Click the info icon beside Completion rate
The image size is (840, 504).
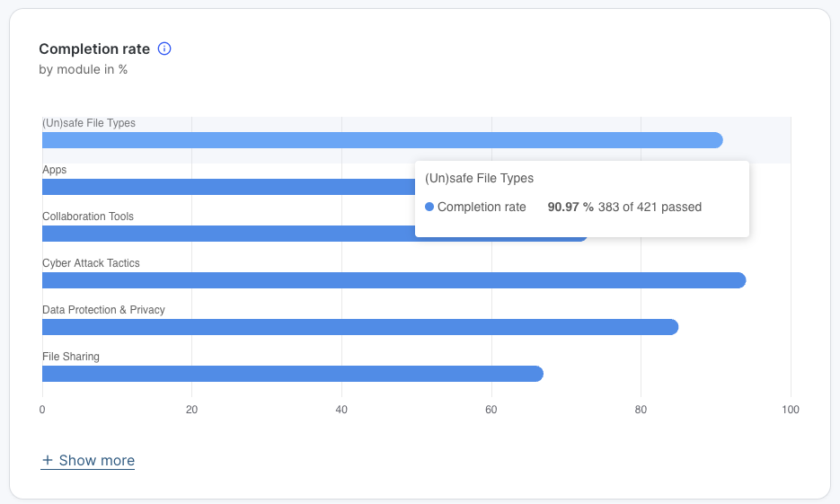[164, 49]
